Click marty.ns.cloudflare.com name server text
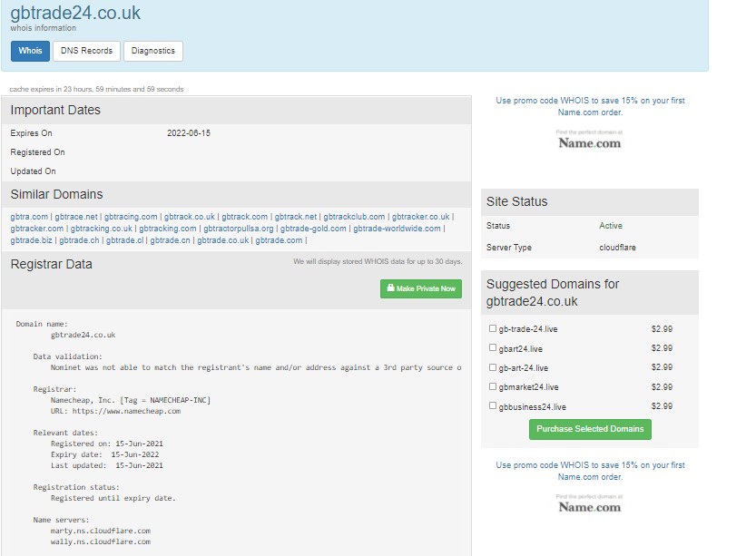The width and height of the screenshot is (756, 556). pos(100,531)
